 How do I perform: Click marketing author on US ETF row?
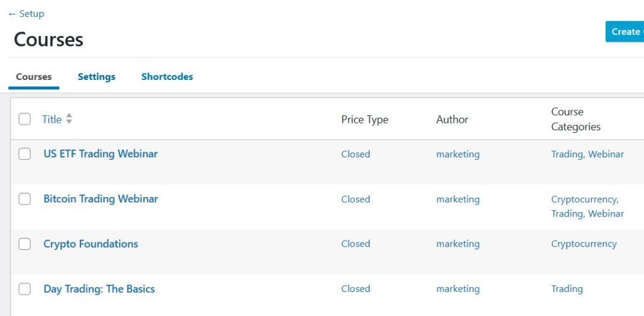coord(458,154)
